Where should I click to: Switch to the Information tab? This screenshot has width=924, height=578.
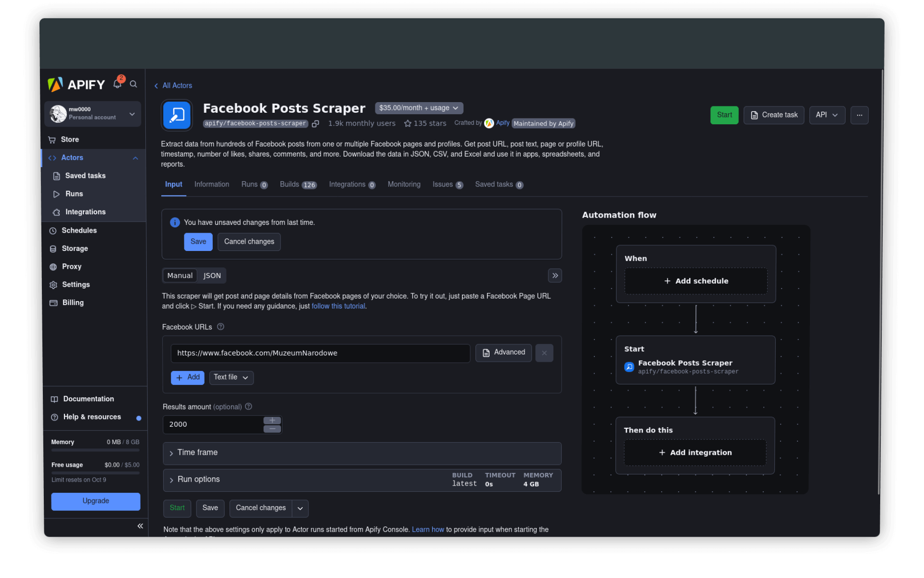coord(212,184)
